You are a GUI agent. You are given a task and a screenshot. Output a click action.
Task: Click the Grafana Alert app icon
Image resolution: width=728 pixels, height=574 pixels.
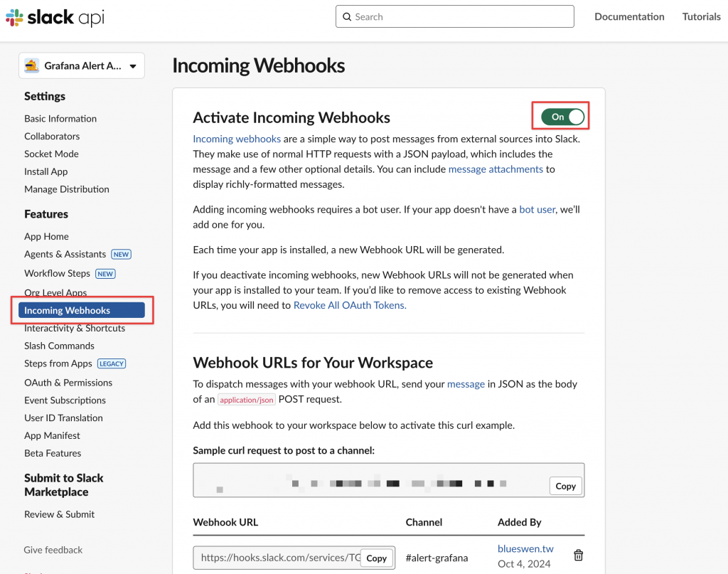click(x=31, y=66)
